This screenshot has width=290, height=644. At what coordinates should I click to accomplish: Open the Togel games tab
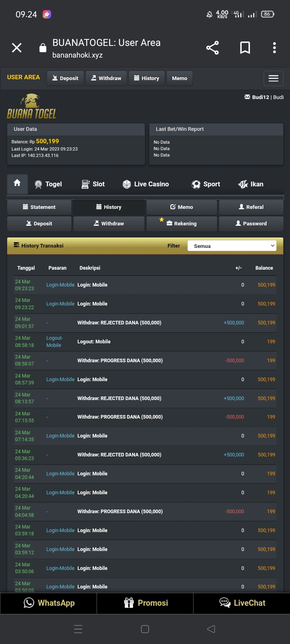pos(48,184)
